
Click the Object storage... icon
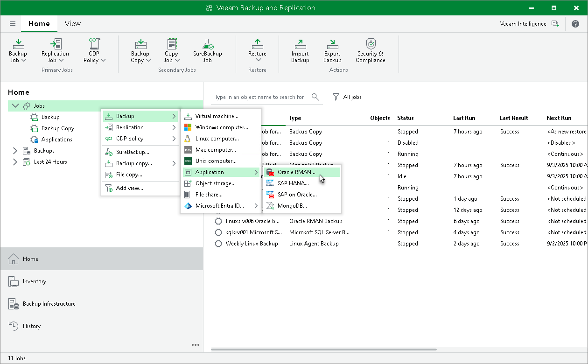point(188,183)
